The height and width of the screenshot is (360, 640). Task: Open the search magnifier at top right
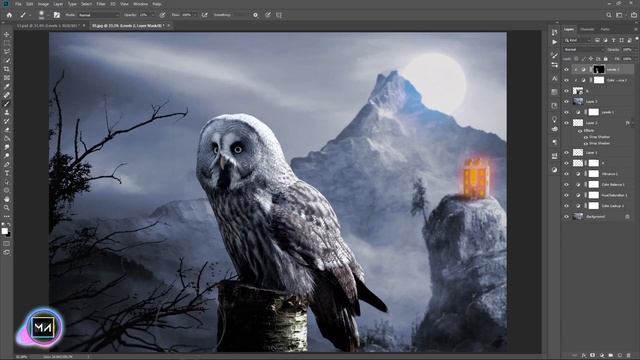(609, 15)
